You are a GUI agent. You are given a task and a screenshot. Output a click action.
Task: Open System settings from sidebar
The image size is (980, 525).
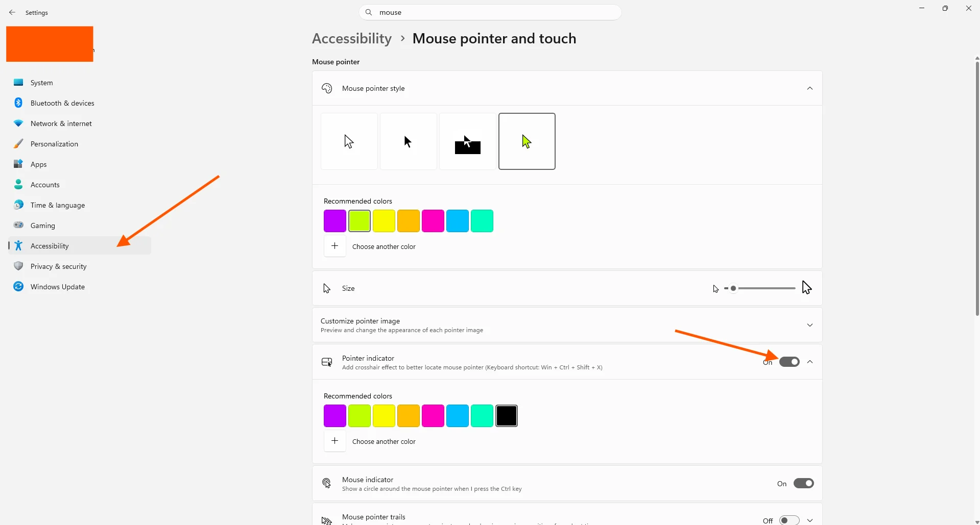point(80,83)
